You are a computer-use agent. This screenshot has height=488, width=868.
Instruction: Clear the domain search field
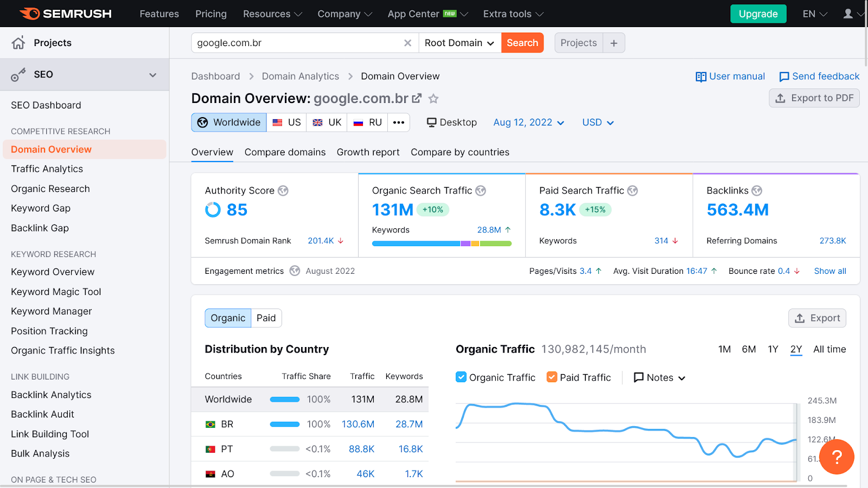click(x=407, y=43)
